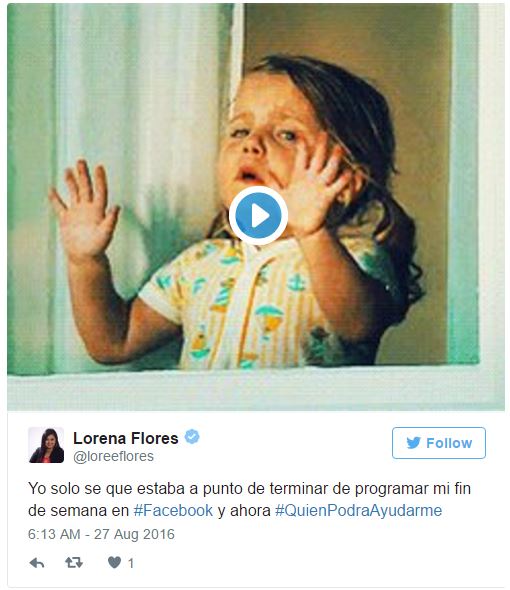Image resolution: width=510 pixels, height=590 pixels.
Task: Open Lorena Flores's profile picture
Action: coord(46,445)
